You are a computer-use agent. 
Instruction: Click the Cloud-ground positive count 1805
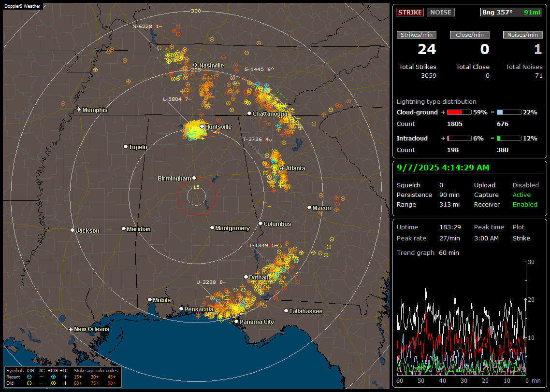455,124
